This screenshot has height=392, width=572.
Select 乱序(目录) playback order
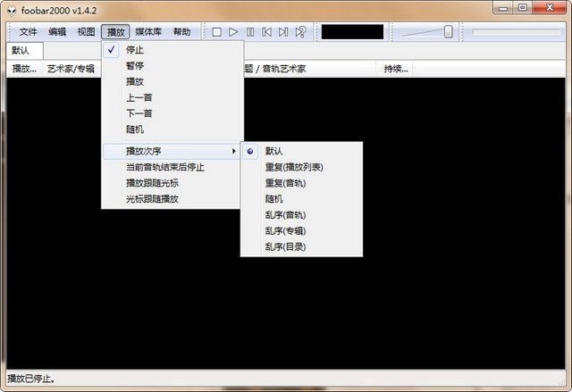302,247
